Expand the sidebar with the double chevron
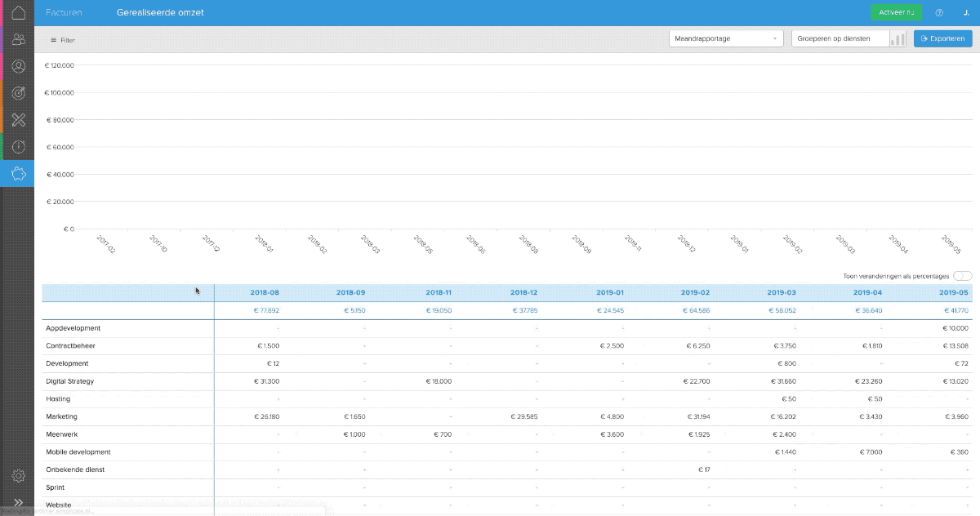The width and height of the screenshot is (980, 516). [x=18, y=502]
